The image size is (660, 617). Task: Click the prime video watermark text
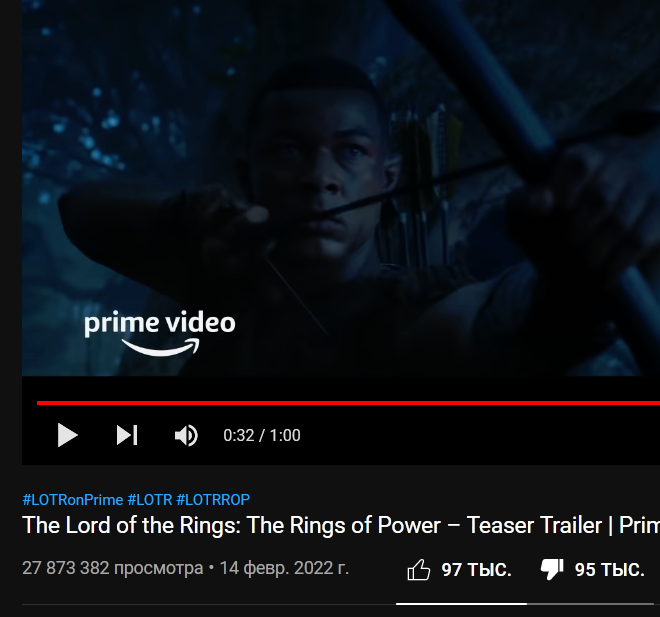[160, 323]
